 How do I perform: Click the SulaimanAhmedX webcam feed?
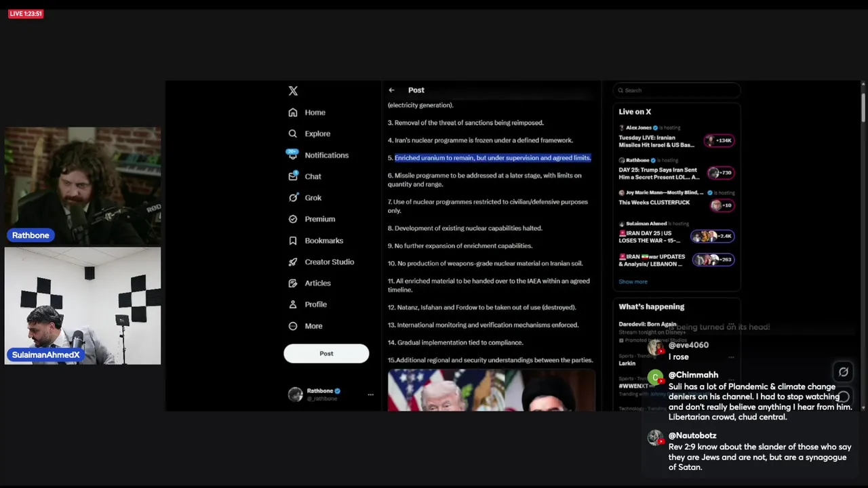pos(83,306)
